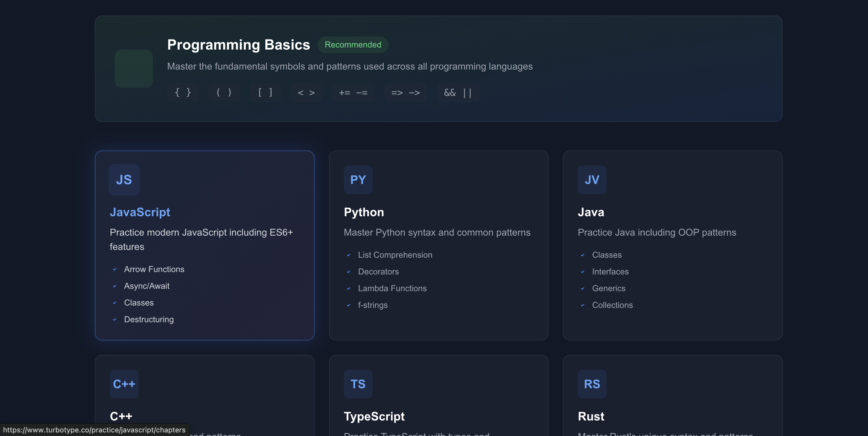Click the += -= operators chip

(x=353, y=92)
